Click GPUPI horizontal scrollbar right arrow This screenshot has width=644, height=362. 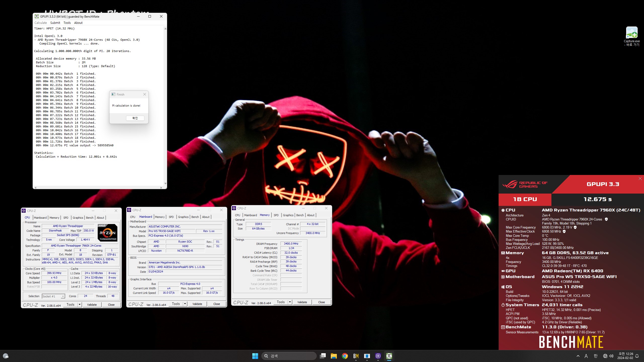click(x=161, y=188)
